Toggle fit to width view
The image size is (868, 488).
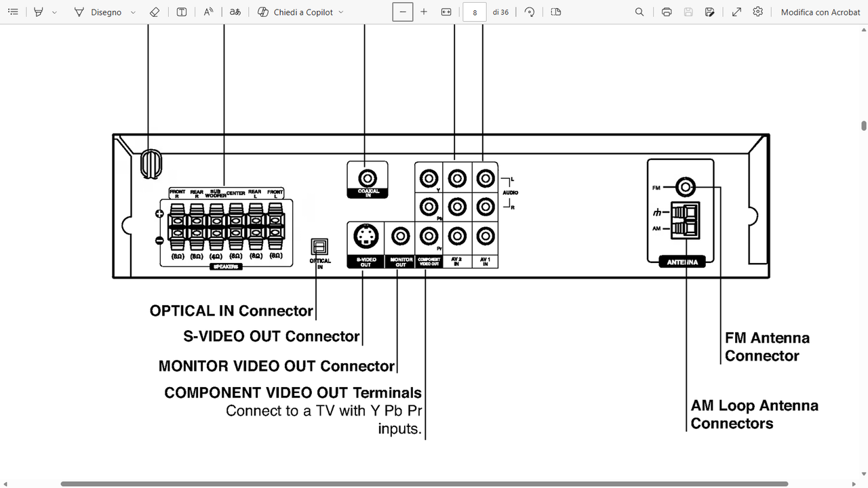tap(446, 12)
